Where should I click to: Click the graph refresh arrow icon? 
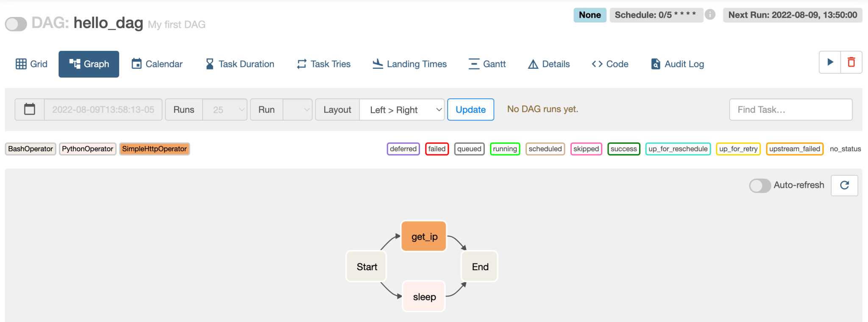click(x=844, y=185)
